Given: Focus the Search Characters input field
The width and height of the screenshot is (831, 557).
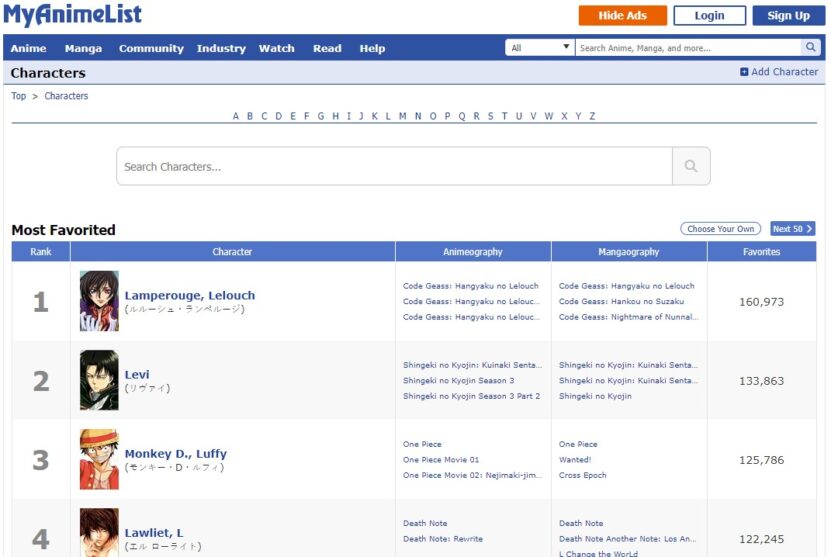Looking at the screenshot, I should (394, 167).
